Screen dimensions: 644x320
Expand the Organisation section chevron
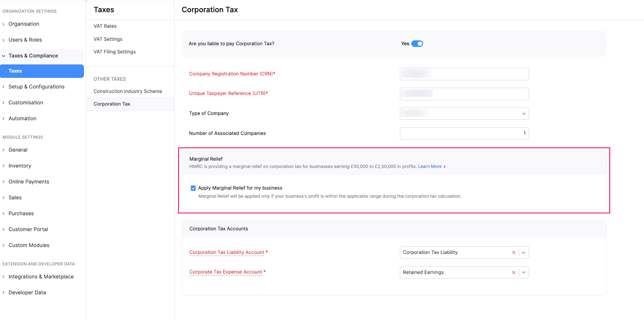[4, 24]
